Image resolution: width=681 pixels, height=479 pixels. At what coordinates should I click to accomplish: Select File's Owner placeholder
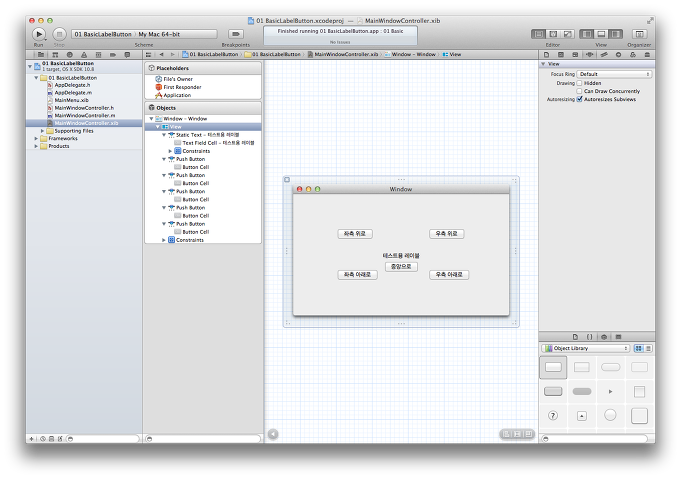(x=178, y=79)
